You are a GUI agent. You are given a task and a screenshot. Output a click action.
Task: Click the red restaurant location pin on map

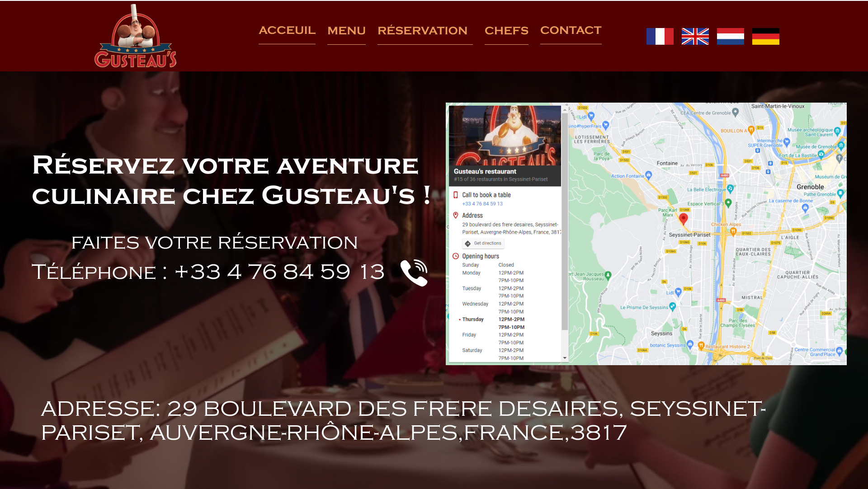684,219
